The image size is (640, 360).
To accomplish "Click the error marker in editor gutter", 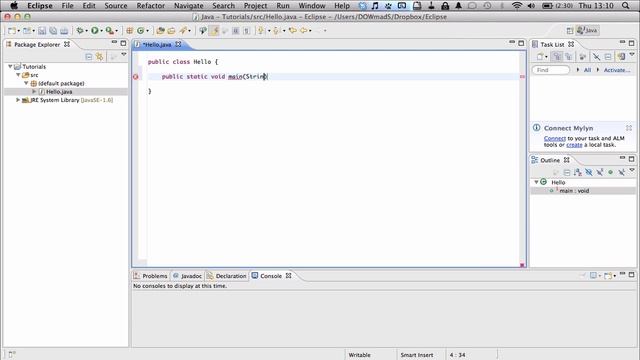I will 136,77.
